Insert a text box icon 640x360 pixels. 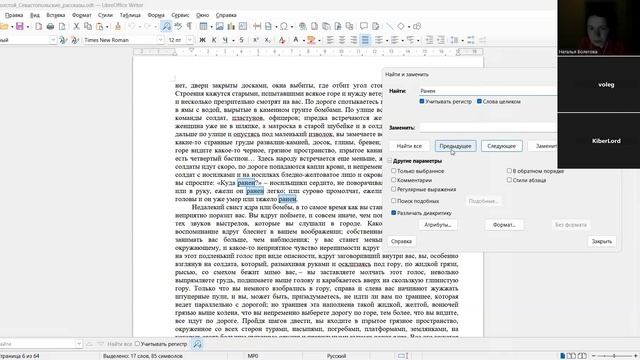pos(243,27)
